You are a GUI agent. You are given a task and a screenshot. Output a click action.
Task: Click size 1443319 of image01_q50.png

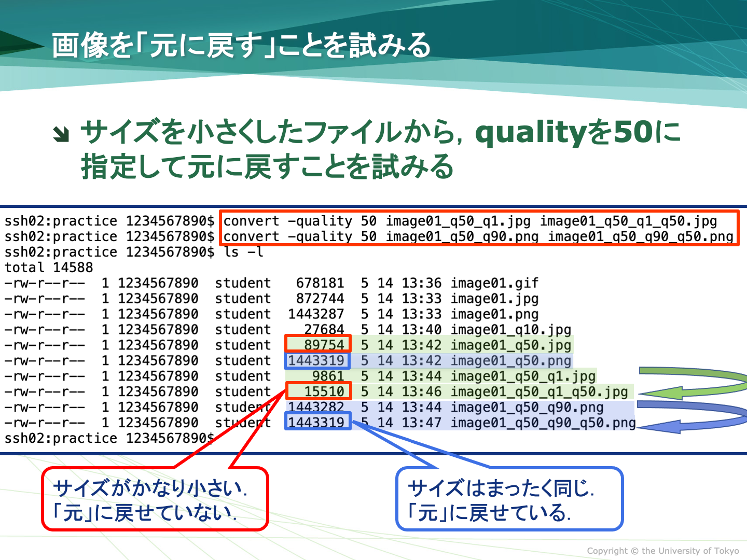pos(316,361)
